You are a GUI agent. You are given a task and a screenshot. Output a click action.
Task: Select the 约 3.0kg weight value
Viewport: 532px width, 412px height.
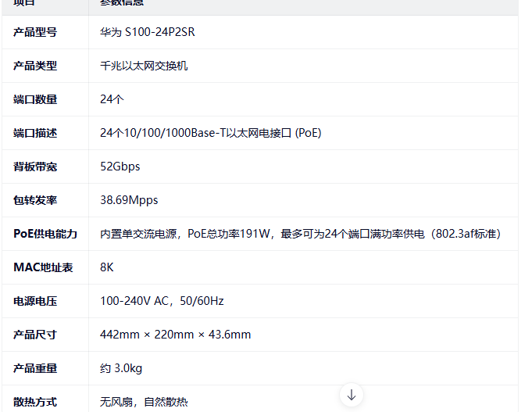point(121,368)
